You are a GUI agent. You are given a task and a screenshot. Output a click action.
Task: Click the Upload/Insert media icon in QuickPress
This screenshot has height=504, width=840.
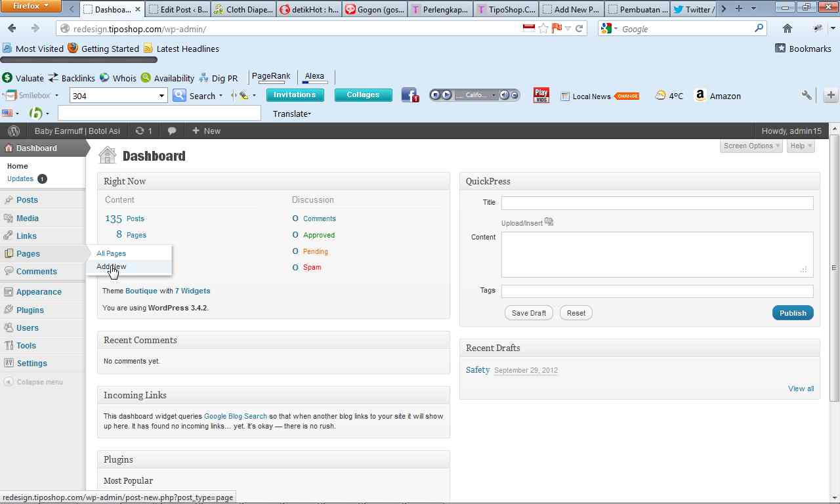point(549,222)
